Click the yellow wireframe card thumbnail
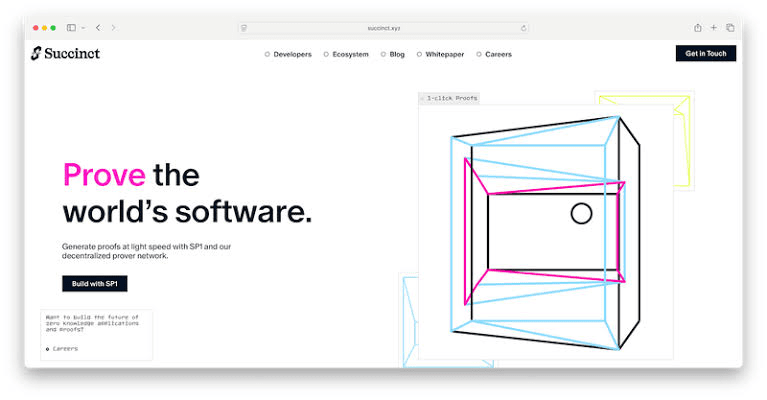Screen dimensions: 767x400 683,139
